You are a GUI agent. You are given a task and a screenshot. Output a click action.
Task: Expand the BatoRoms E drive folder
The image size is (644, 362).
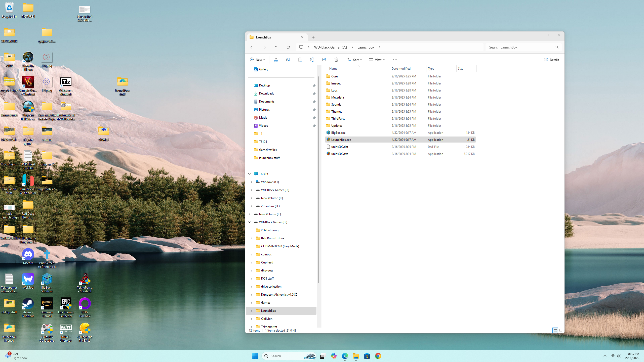click(x=251, y=238)
